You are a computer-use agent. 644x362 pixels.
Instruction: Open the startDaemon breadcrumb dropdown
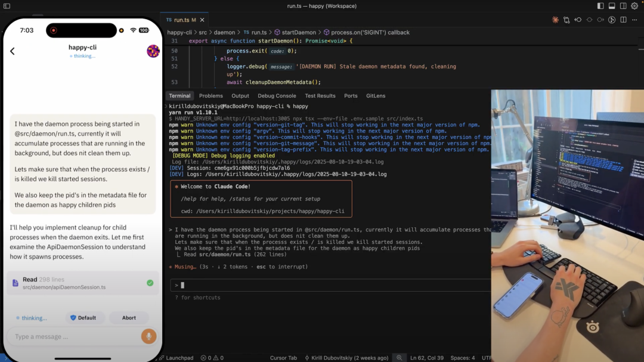[x=298, y=31]
